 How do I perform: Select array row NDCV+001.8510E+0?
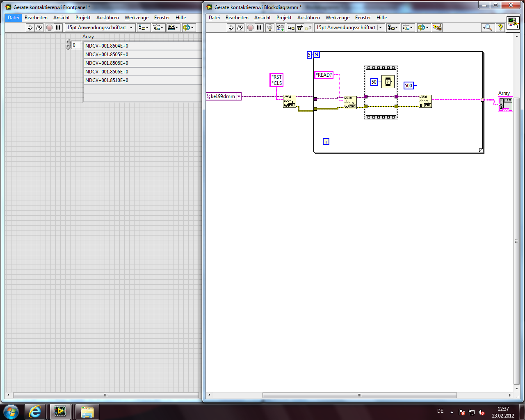(x=143, y=80)
